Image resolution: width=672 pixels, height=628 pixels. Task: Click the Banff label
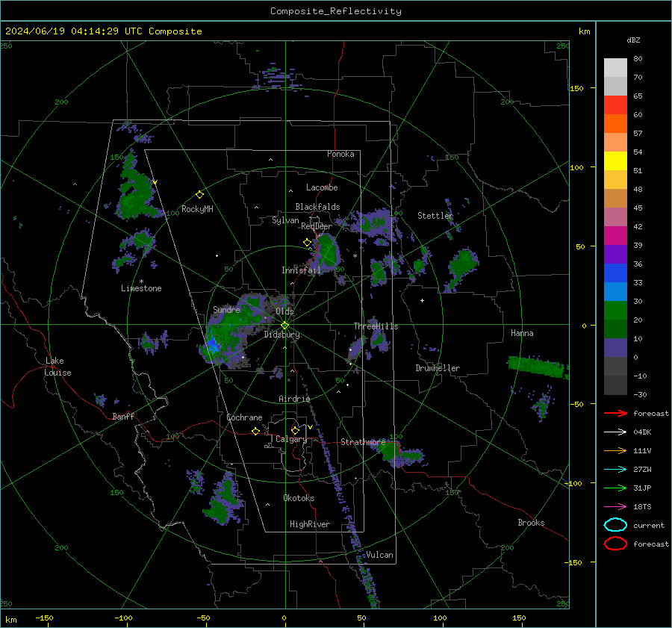123,416
